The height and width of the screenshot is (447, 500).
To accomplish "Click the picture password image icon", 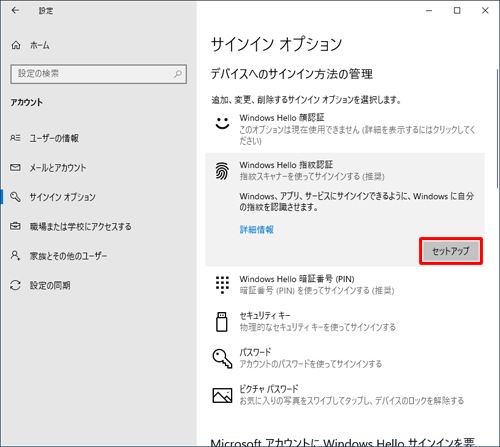I will pos(222,395).
